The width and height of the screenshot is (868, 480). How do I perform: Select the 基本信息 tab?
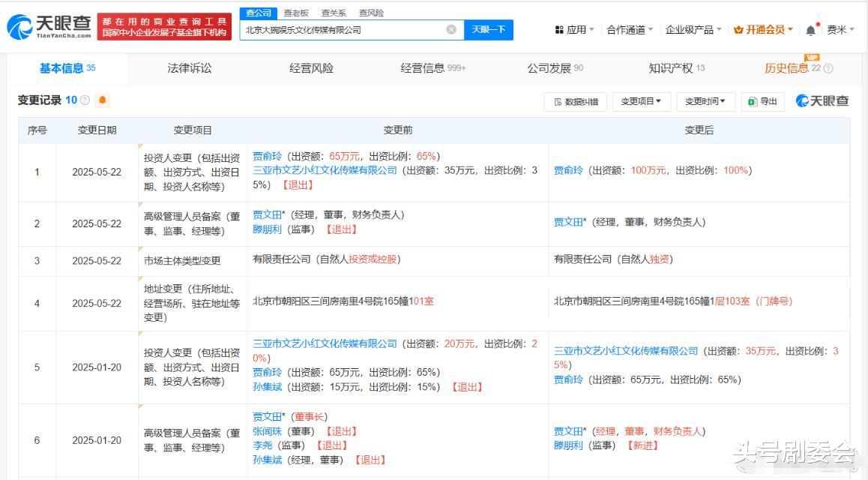[67, 69]
